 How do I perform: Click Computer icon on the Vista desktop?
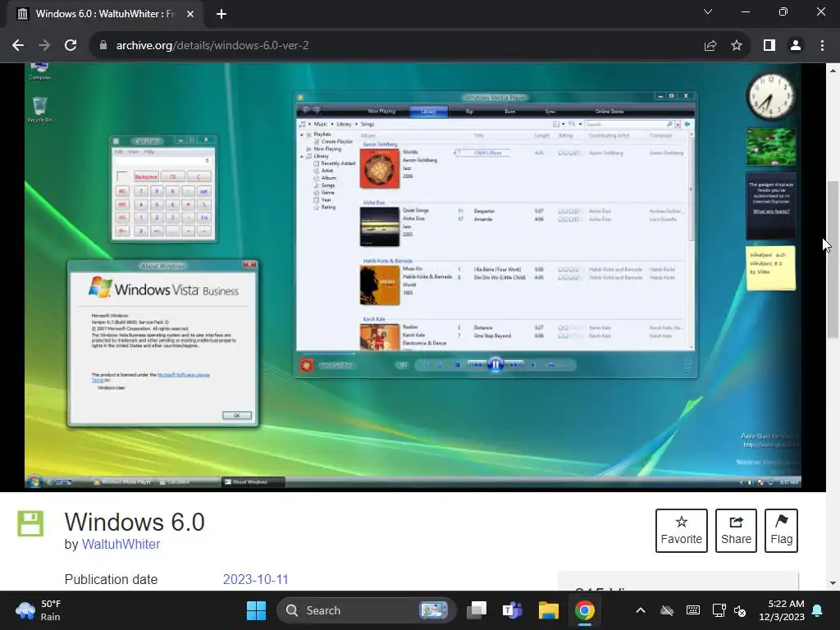(39, 71)
